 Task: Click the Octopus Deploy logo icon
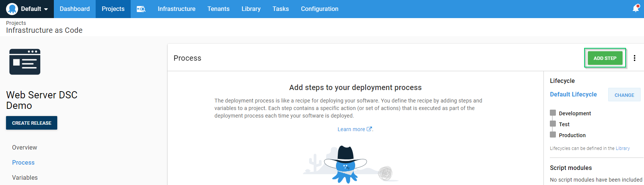click(x=12, y=9)
